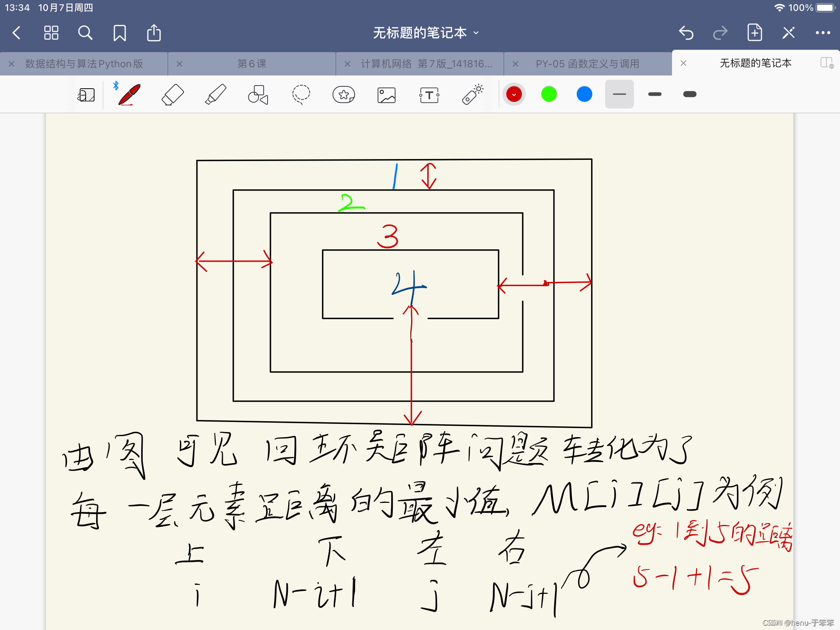The image size is (840, 630).
Task: Select the Shapes tool
Action: pos(258,94)
